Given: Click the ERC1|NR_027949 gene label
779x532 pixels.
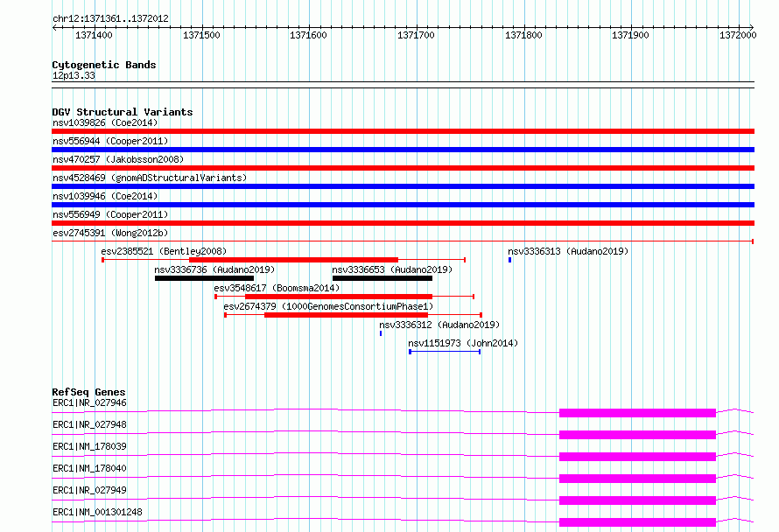Looking at the screenshot, I should pyautogui.click(x=89, y=490).
